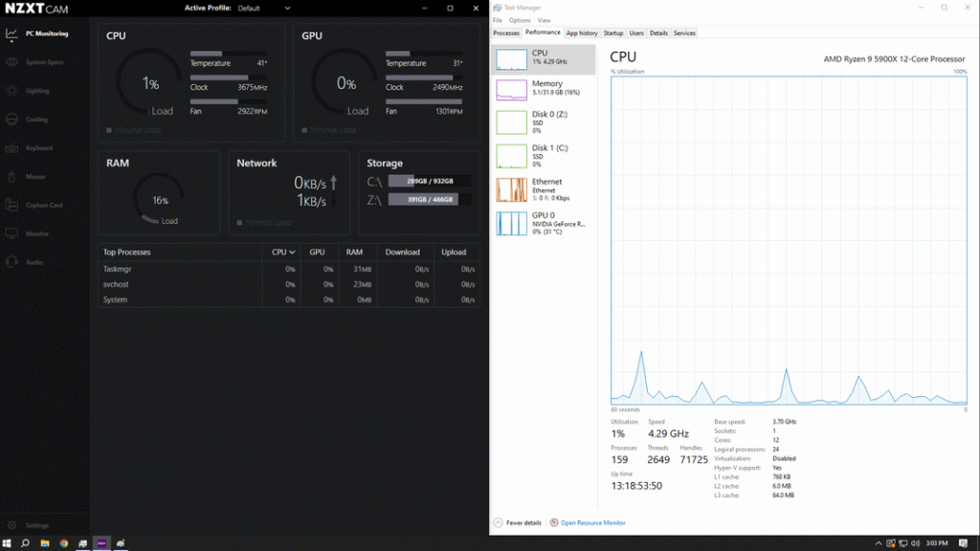The height and width of the screenshot is (551, 980).
Task: Switch to the App history tab
Action: tap(582, 33)
